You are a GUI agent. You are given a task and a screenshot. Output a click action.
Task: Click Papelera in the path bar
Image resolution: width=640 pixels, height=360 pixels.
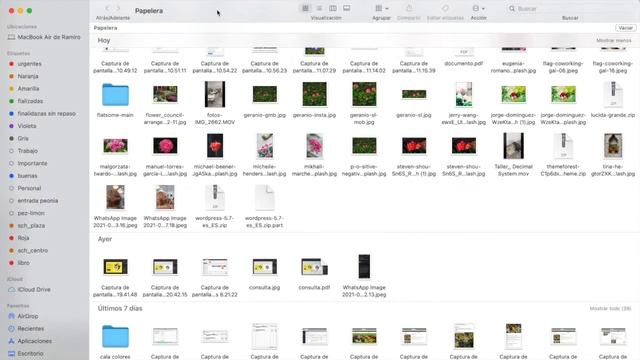tap(105, 28)
